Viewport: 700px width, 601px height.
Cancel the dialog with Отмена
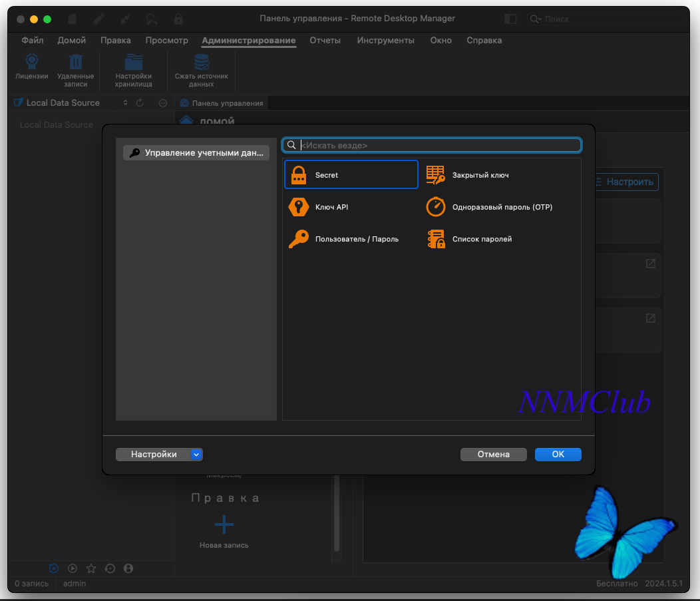pyautogui.click(x=493, y=454)
